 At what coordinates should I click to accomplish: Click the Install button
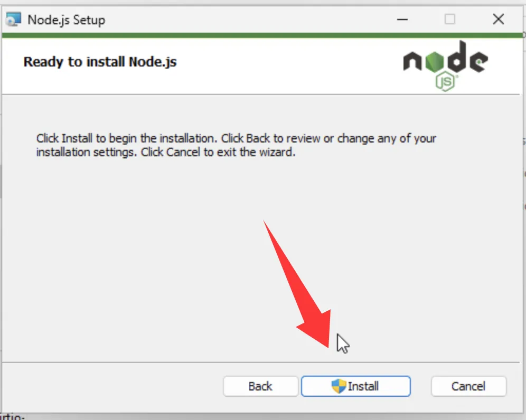[355, 386]
